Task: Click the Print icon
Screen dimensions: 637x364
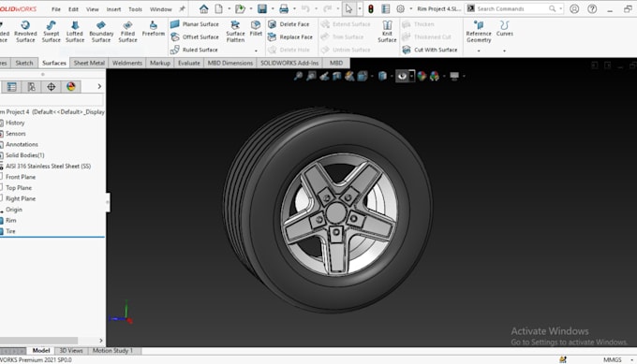Action: click(x=284, y=8)
